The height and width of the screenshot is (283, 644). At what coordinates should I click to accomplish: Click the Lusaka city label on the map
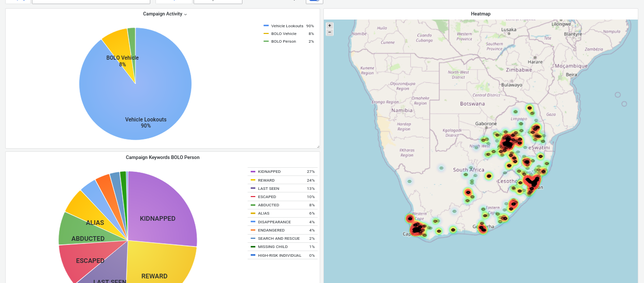509,30
